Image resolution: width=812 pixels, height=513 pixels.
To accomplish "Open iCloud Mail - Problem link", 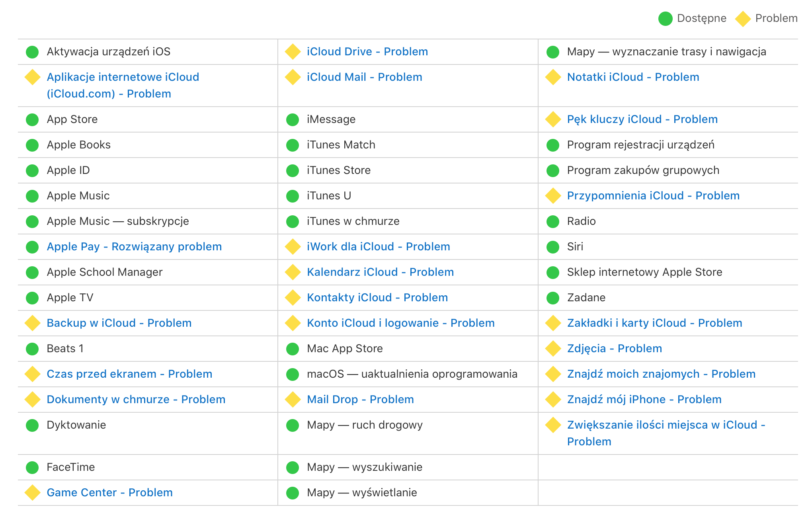I will [364, 77].
